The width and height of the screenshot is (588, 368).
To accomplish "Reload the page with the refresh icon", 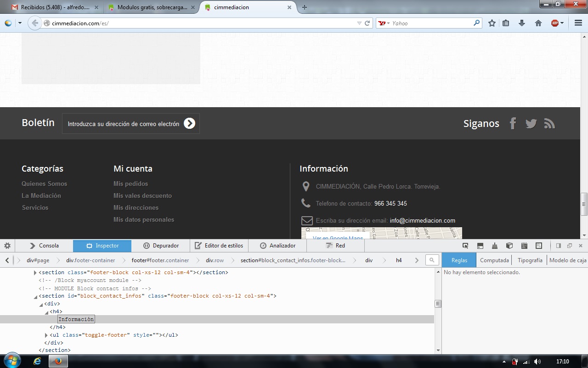I will (367, 23).
